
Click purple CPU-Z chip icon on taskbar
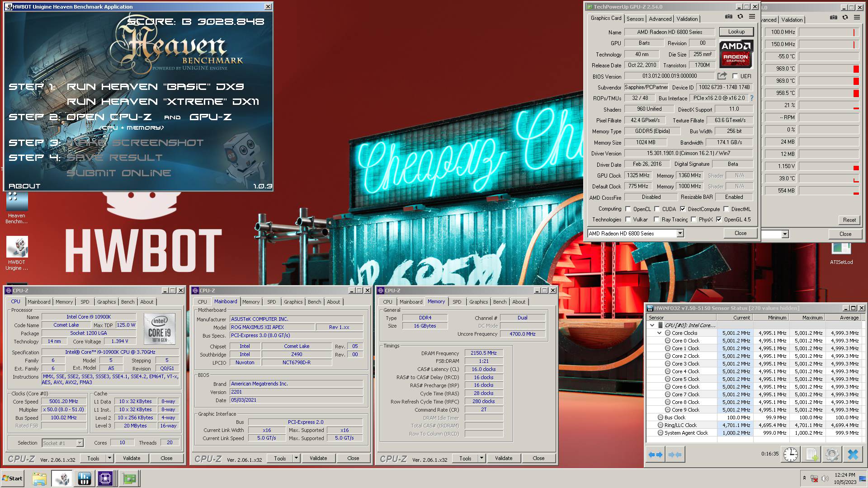click(105, 479)
